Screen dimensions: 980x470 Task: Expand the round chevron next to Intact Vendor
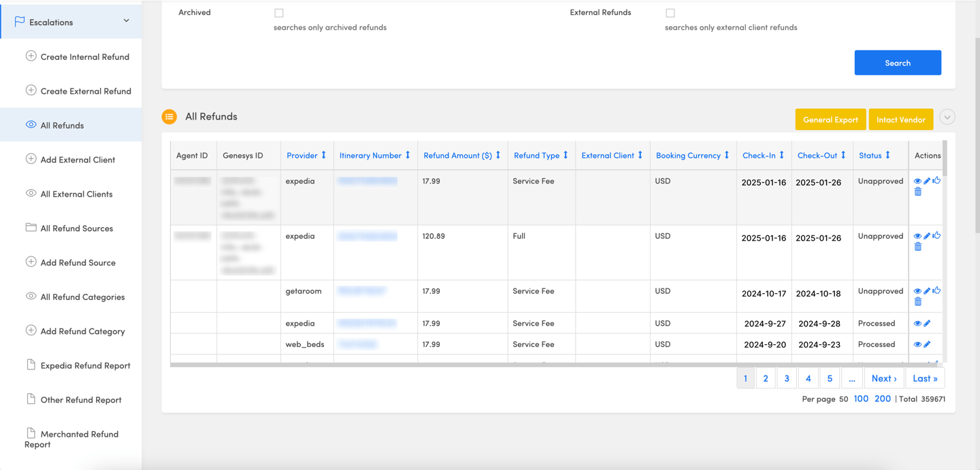tap(947, 117)
